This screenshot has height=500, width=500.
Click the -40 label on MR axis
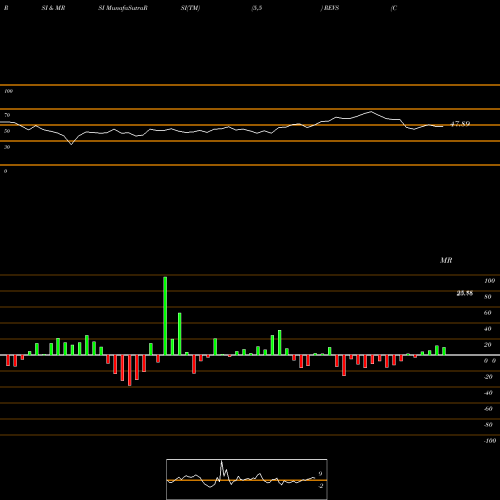click(488, 393)
